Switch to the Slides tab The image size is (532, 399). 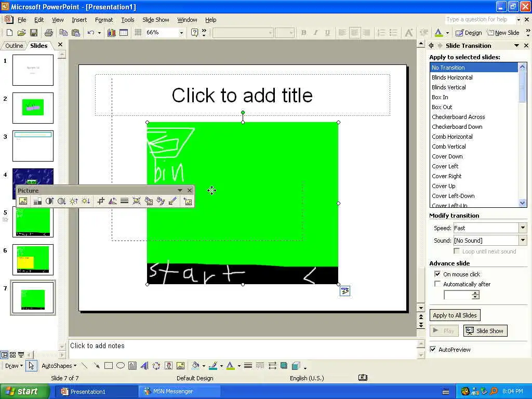[38, 46]
